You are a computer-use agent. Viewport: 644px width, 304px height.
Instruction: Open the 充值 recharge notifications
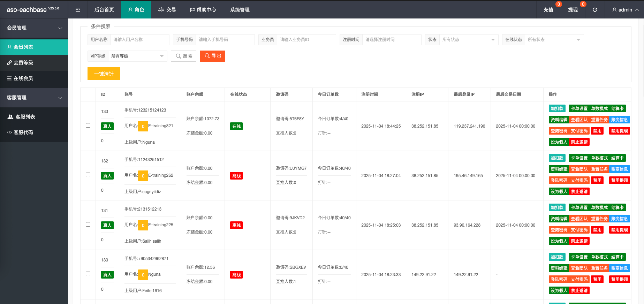coord(548,10)
